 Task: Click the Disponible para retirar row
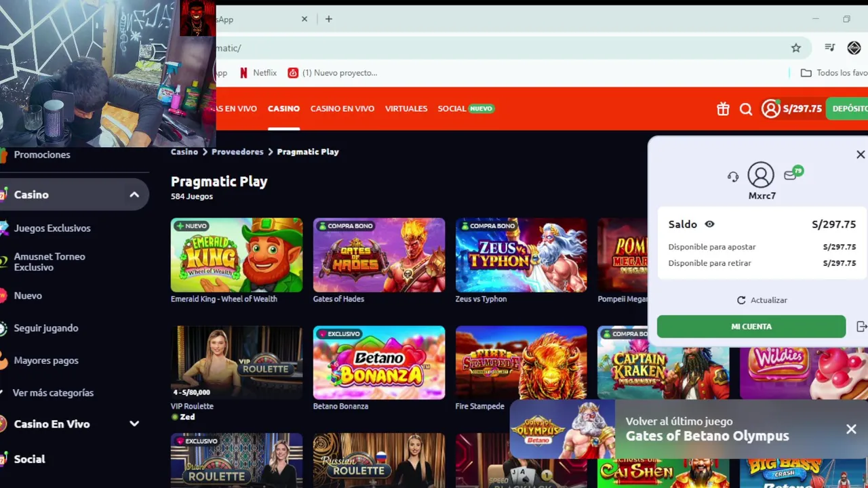pyautogui.click(x=762, y=263)
